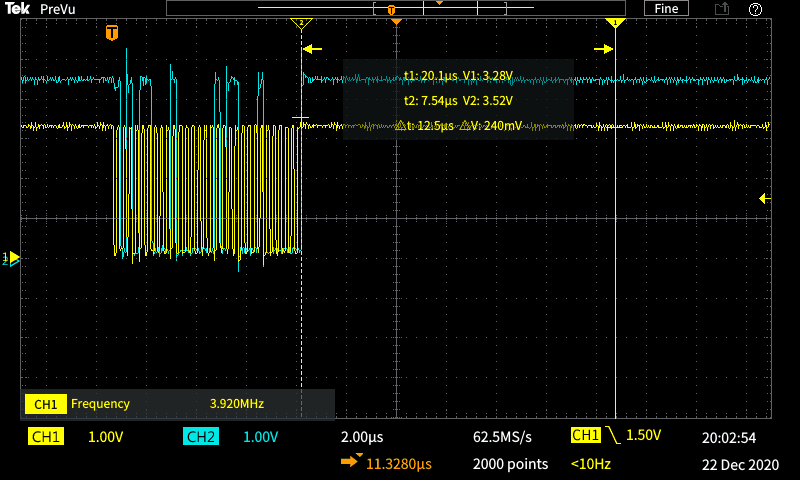This screenshot has width=800, height=480.
Task: Click the channel 1 ground reference marker
Action: tap(13, 258)
